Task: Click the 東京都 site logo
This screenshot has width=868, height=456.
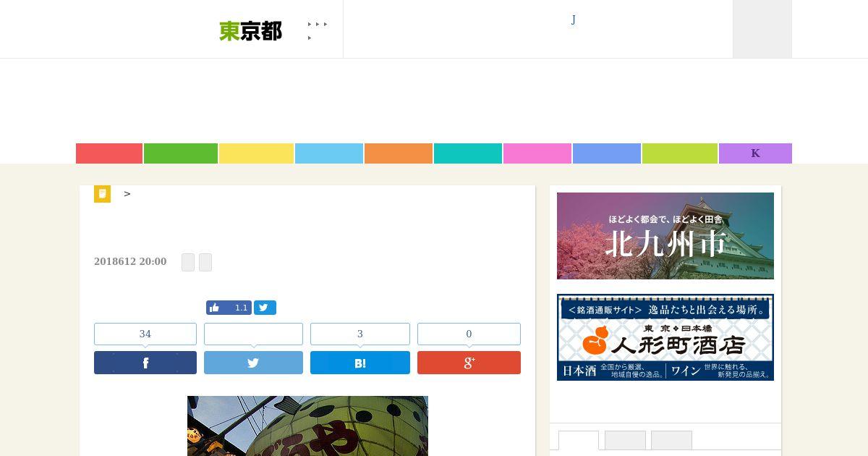Action: (250, 30)
